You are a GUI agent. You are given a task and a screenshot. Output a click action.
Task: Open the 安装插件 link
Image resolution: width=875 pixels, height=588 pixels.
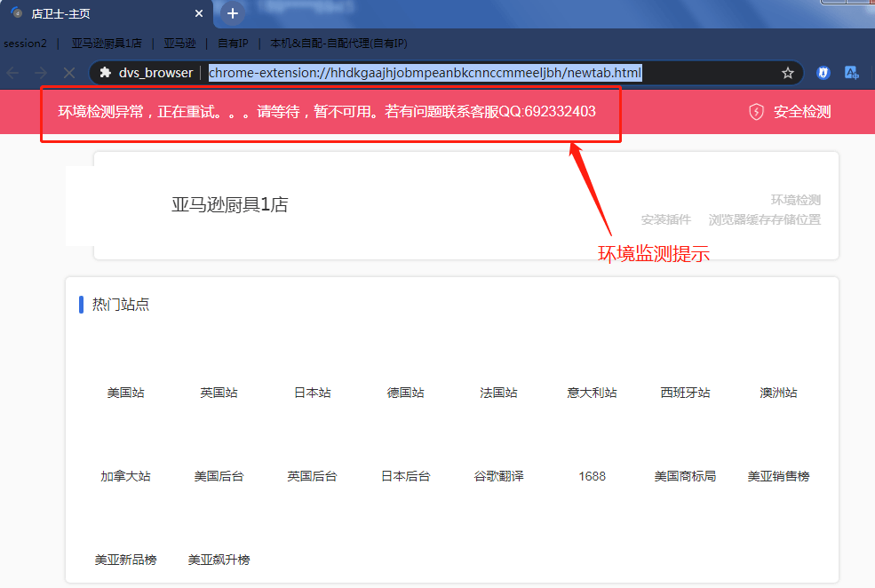(x=665, y=219)
